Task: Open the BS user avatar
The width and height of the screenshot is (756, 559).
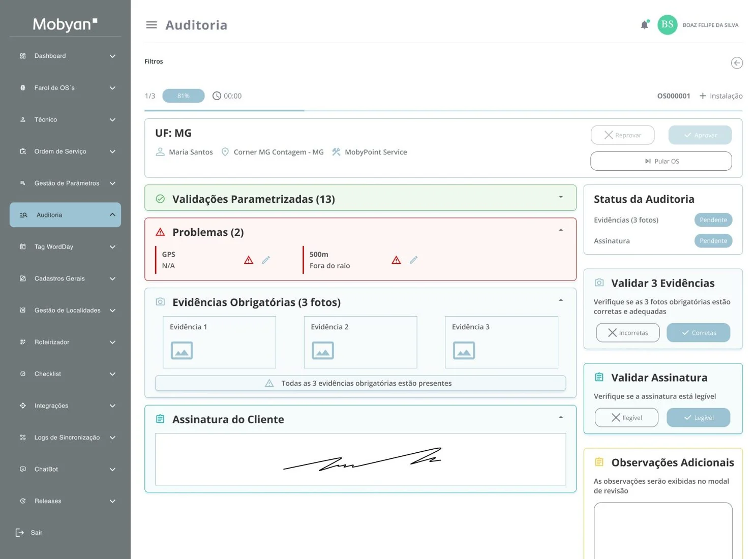Action: pos(668,25)
